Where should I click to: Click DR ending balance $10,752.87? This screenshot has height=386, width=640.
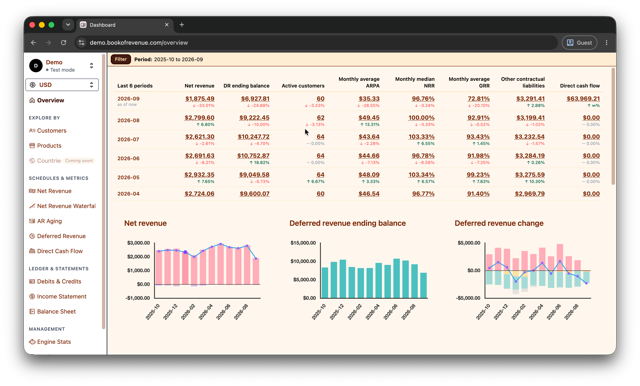pos(253,155)
